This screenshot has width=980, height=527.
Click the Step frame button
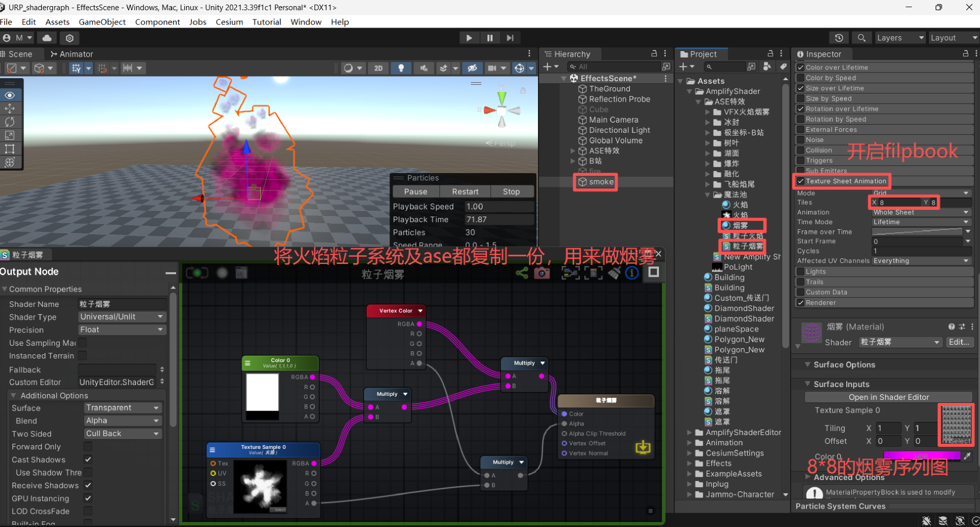pos(510,38)
